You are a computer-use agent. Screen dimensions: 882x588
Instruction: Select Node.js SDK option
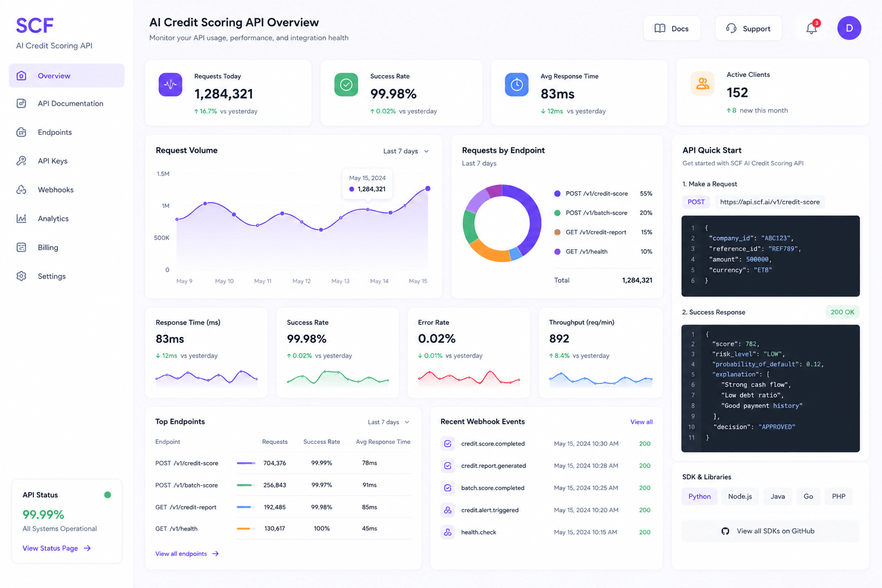point(740,497)
